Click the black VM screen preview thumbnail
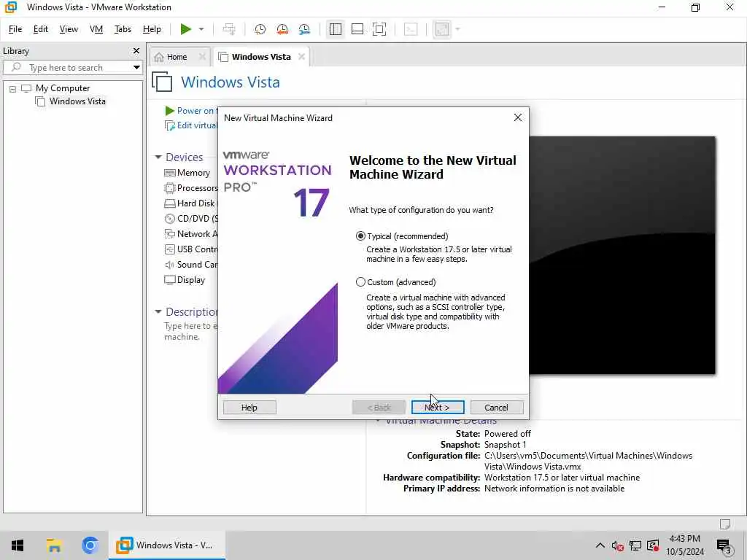The width and height of the screenshot is (747, 560). [622, 255]
